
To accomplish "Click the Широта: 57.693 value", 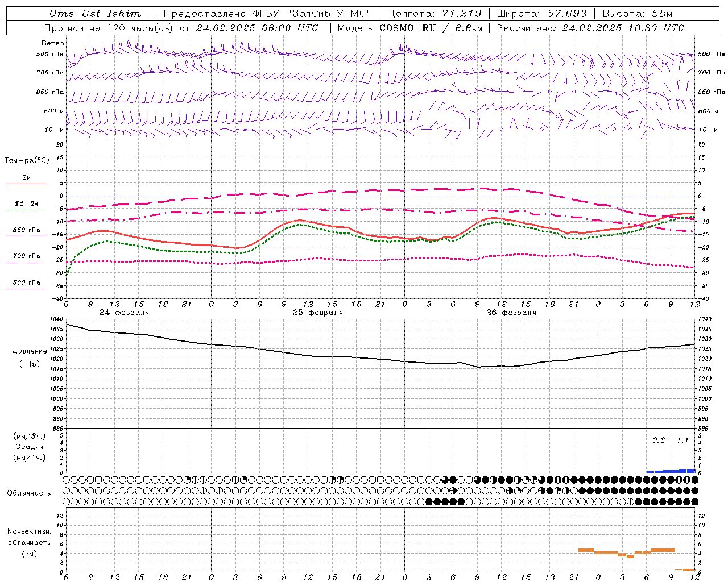I will [x=542, y=14].
